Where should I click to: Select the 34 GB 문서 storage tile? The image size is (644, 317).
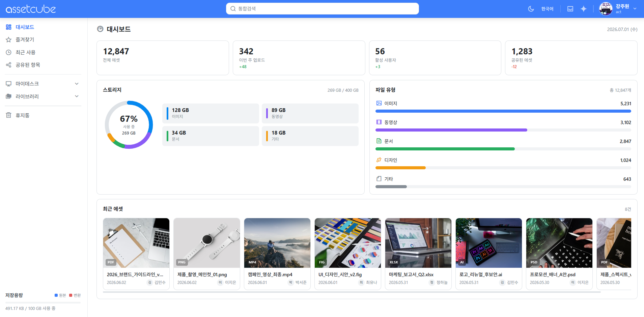tap(211, 136)
